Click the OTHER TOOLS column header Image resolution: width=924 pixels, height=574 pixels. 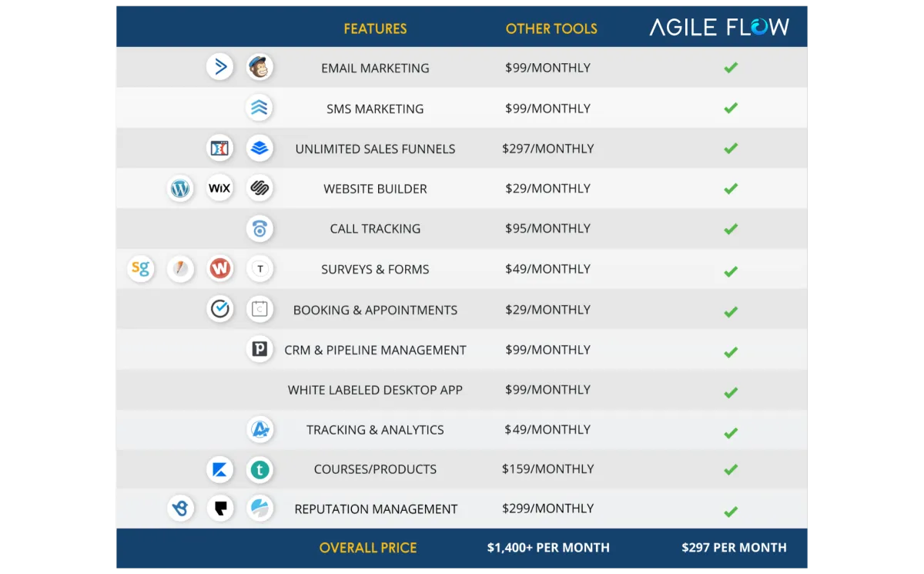(551, 29)
